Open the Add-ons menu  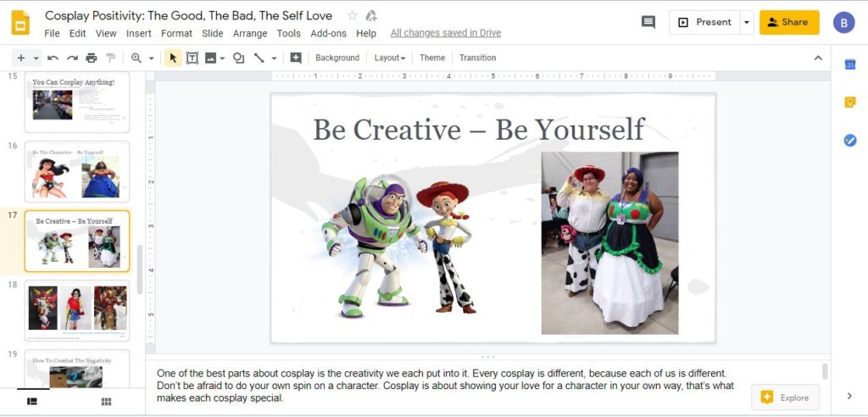(x=328, y=33)
